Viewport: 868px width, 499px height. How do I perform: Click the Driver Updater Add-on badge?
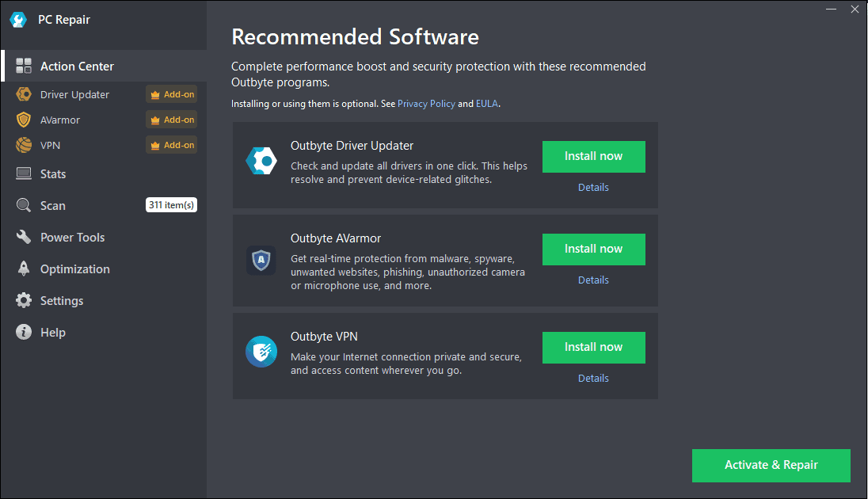pos(172,94)
